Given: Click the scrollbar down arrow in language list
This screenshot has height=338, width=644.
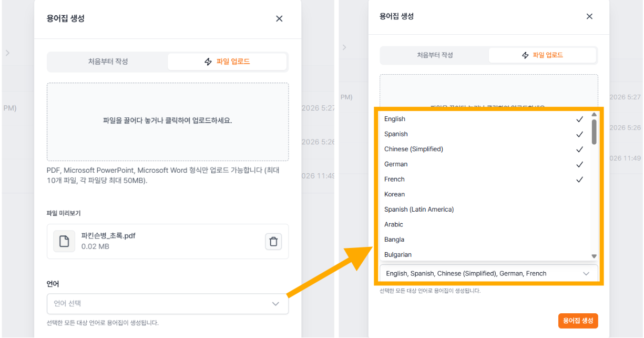Looking at the screenshot, I should (x=594, y=256).
